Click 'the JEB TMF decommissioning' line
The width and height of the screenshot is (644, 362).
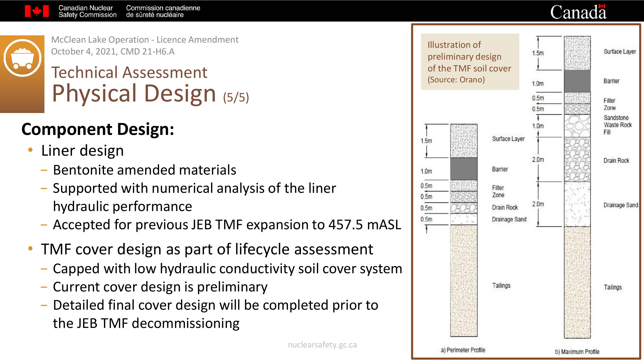coord(146,323)
